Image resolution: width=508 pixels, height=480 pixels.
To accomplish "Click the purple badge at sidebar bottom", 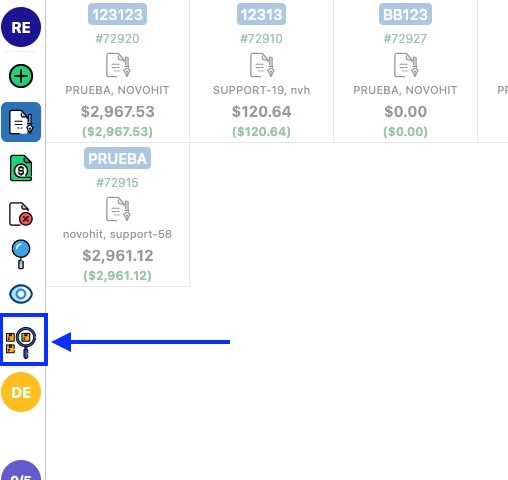I will pyautogui.click(x=21, y=470).
